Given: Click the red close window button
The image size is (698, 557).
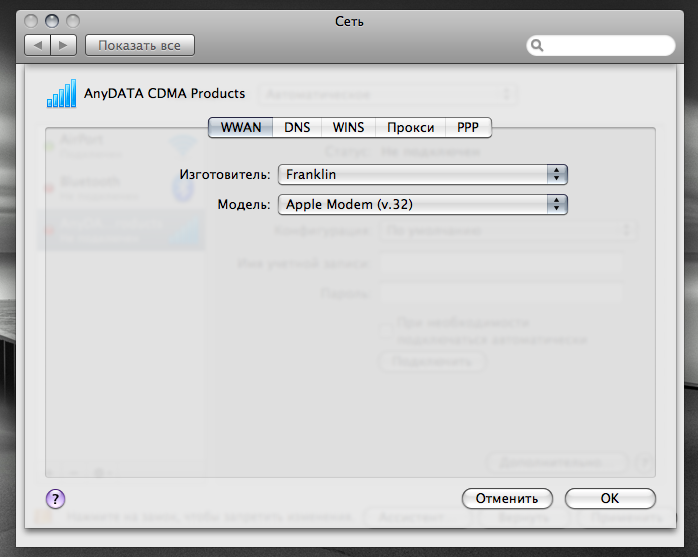Looking at the screenshot, I should click(x=30, y=20).
